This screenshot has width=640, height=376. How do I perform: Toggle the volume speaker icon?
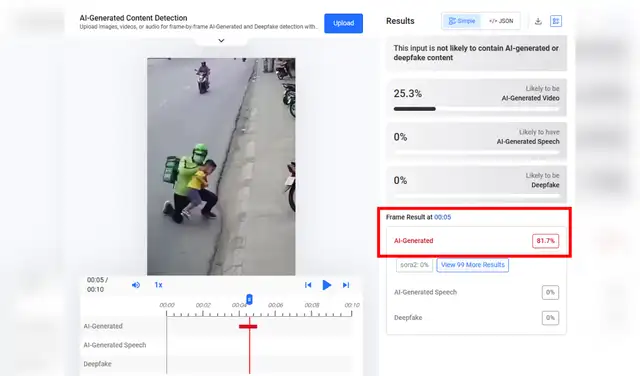[136, 285]
